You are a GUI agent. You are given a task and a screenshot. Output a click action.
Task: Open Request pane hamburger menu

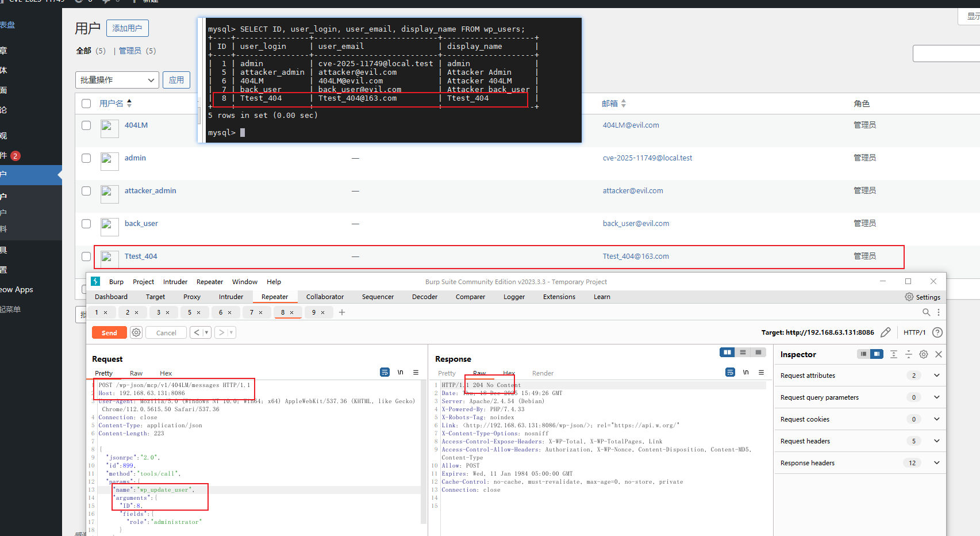pos(416,373)
